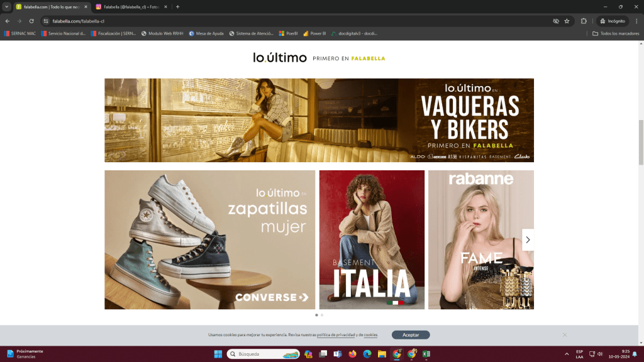Open Task View from the taskbar
644x362 pixels.
(323, 354)
